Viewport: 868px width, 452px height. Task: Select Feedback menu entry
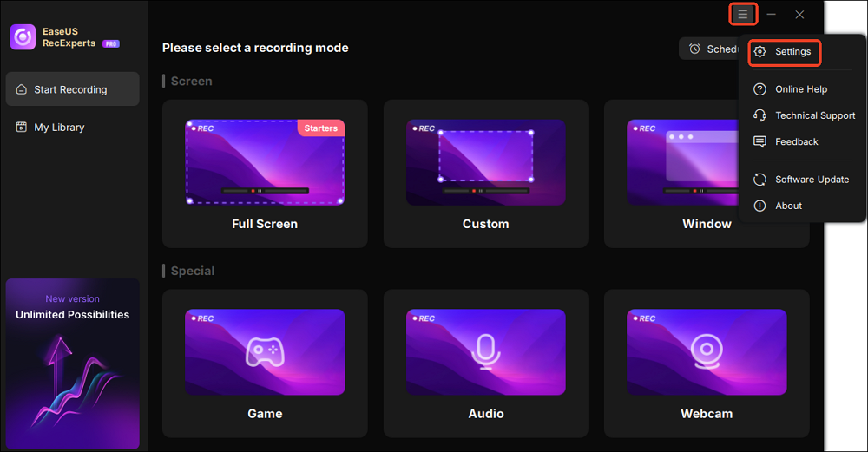(803, 141)
